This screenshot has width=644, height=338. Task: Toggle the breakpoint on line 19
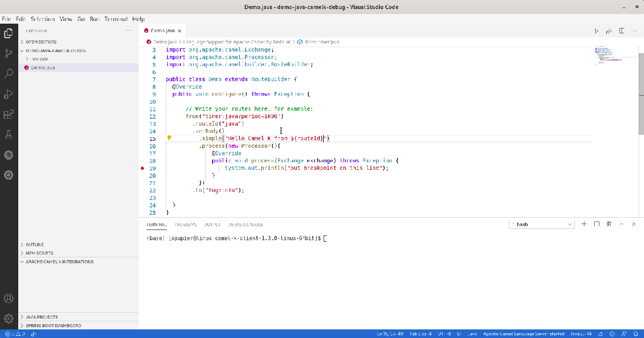(x=143, y=168)
